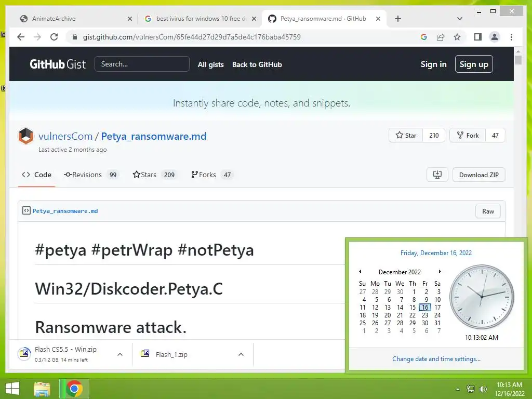Viewport: 532px width, 399px height.
Task: Share this page icon
Action: (441, 37)
